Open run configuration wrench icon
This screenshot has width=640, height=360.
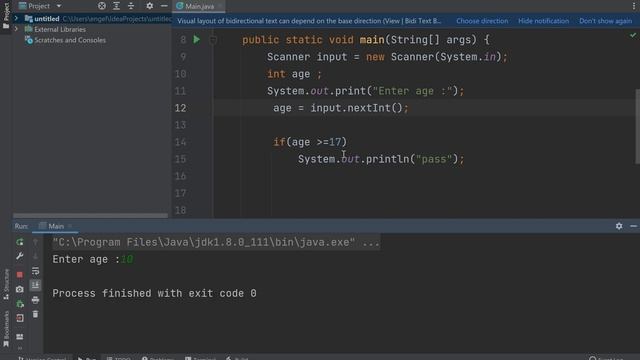click(x=20, y=256)
